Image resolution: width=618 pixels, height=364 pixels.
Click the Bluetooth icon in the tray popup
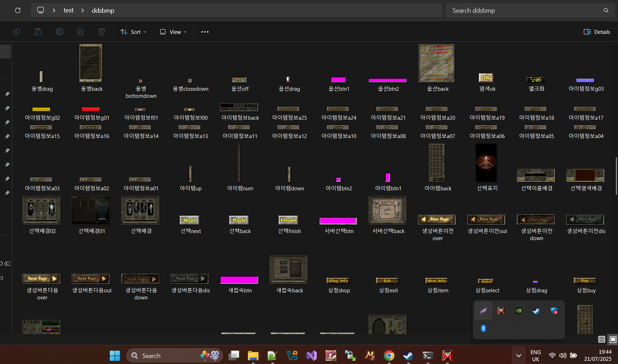pyautogui.click(x=483, y=328)
